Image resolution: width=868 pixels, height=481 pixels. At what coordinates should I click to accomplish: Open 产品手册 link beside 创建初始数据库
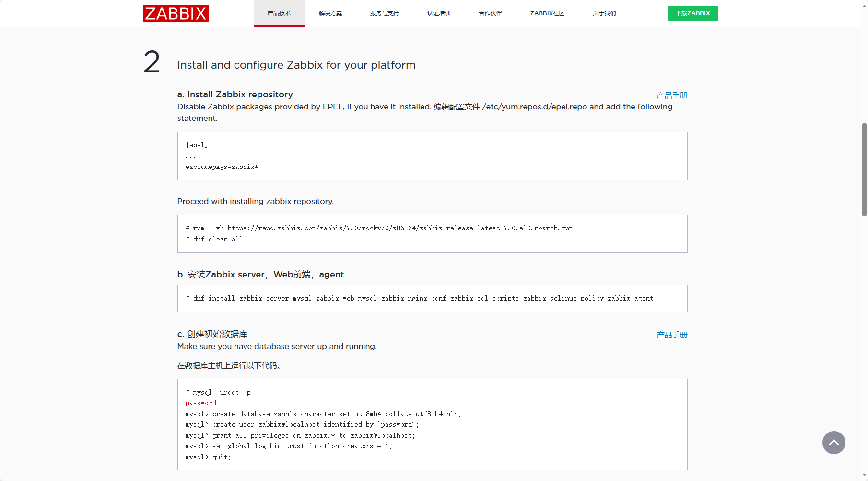click(x=672, y=335)
